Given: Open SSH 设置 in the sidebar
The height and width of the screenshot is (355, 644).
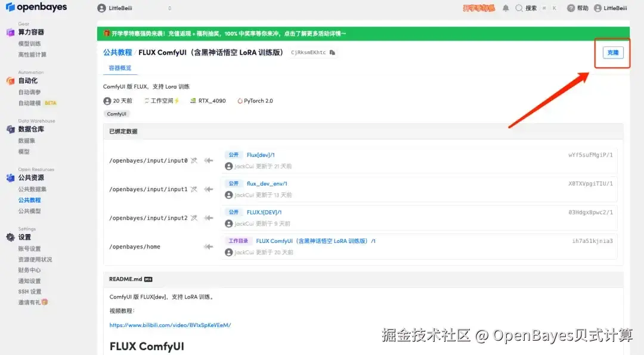Looking at the screenshot, I should tap(30, 292).
